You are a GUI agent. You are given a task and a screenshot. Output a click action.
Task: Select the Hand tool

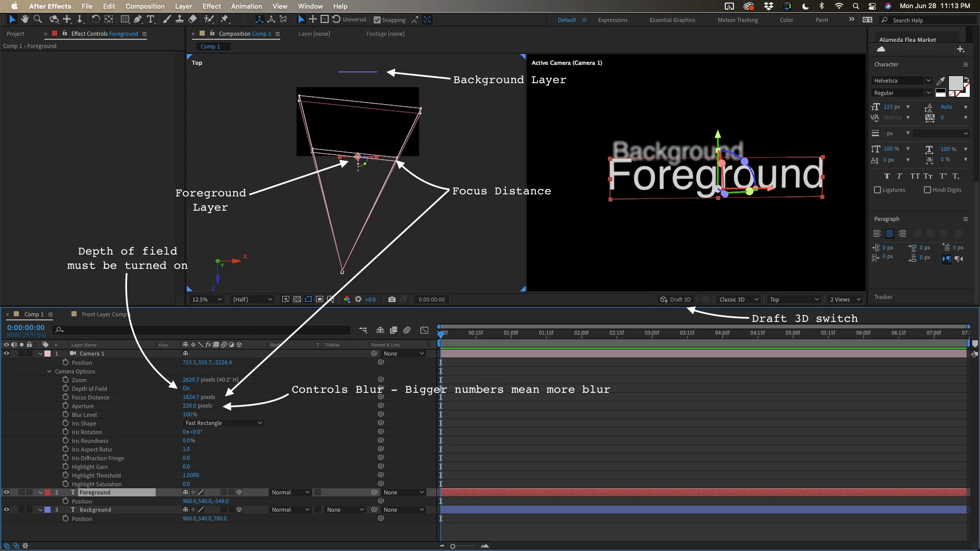click(x=24, y=19)
